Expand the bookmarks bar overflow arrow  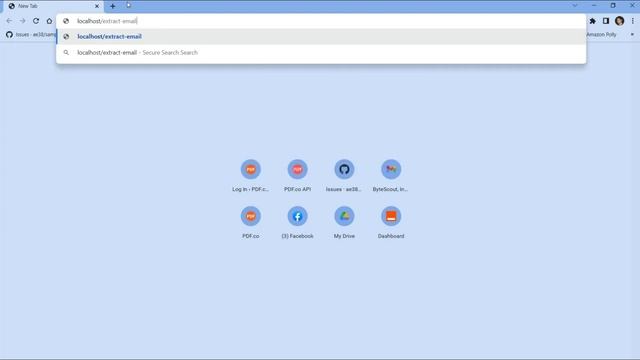pos(632,35)
